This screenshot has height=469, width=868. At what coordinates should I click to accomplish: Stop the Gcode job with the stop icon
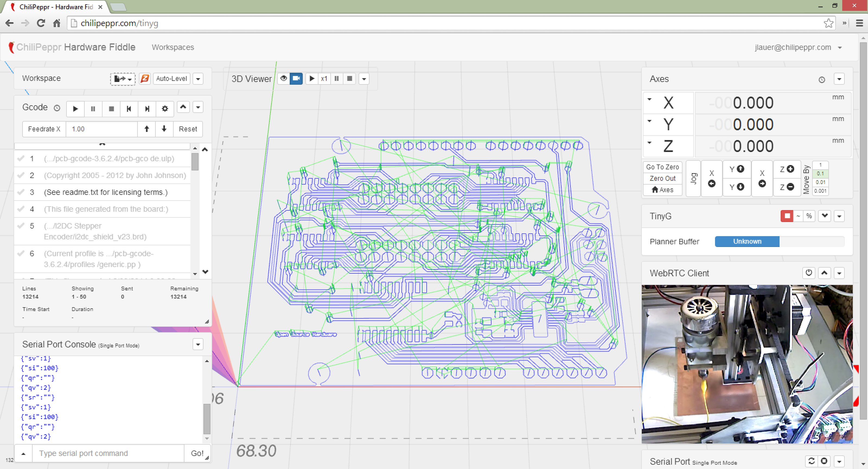coord(111,109)
